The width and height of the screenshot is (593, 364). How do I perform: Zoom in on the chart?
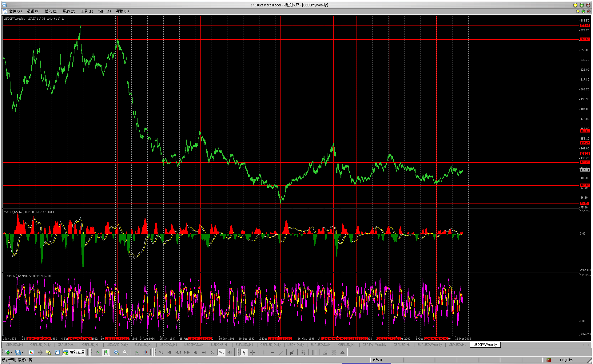point(116,352)
